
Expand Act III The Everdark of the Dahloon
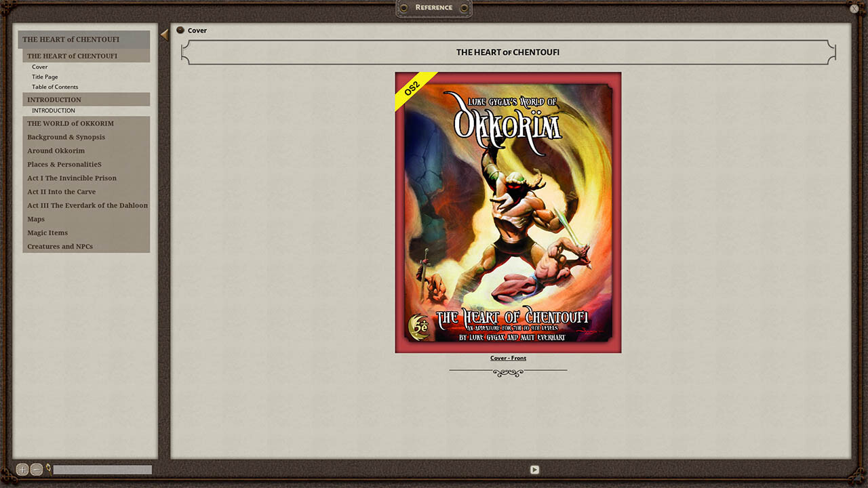pos(86,205)
